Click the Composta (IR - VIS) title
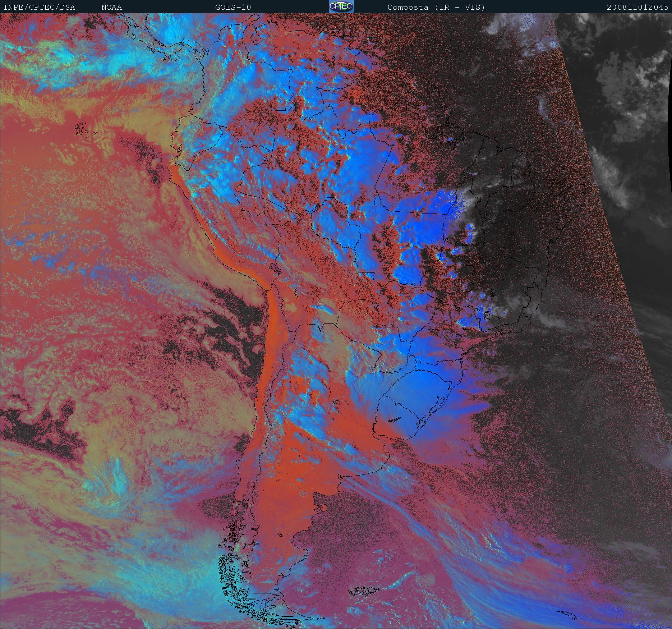This screenshot has height=629, width=672. click(x=436, y=7)
